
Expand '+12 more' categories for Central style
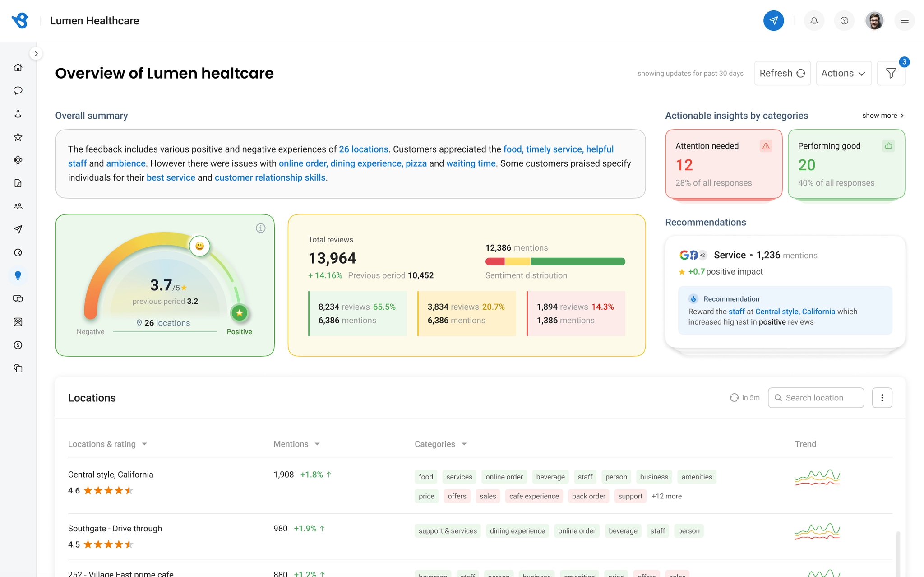(666, 496)
